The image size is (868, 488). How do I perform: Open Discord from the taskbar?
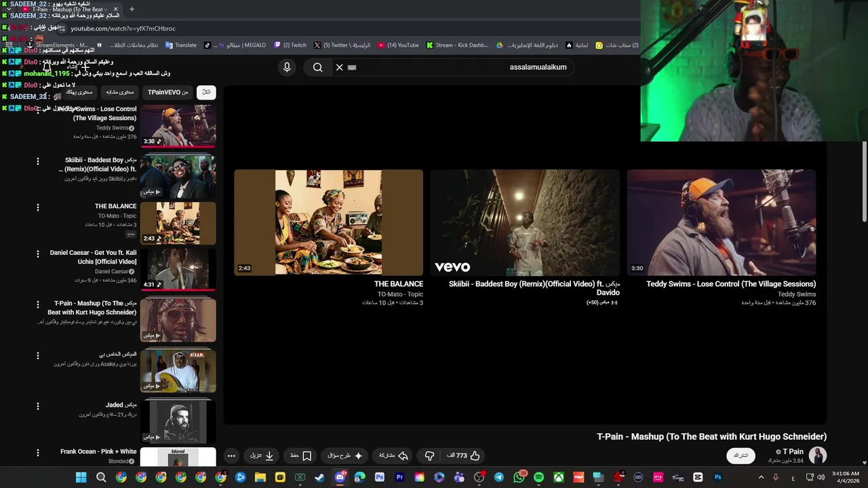click(340, 477)
